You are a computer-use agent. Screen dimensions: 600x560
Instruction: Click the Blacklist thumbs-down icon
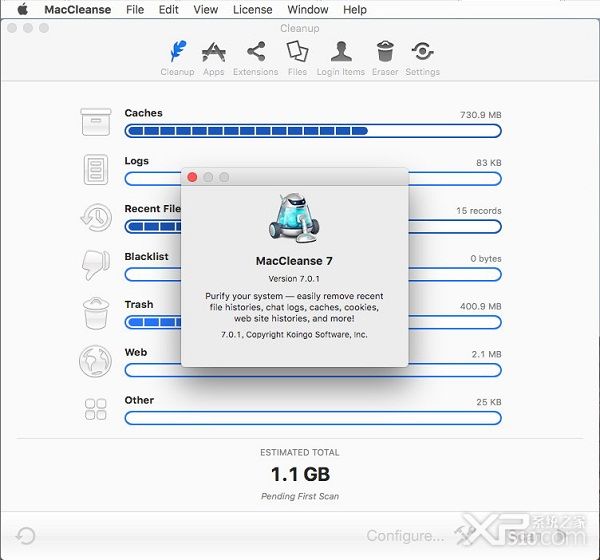click(96, 265)
